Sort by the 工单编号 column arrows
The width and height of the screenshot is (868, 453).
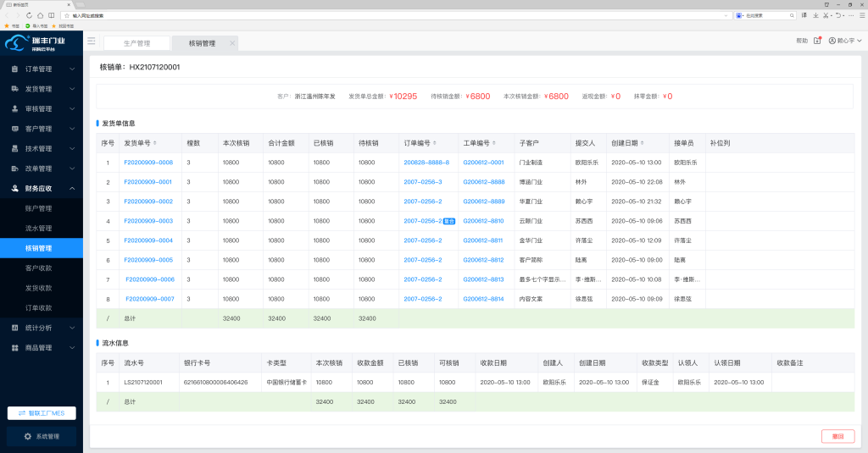click(494, 143)
